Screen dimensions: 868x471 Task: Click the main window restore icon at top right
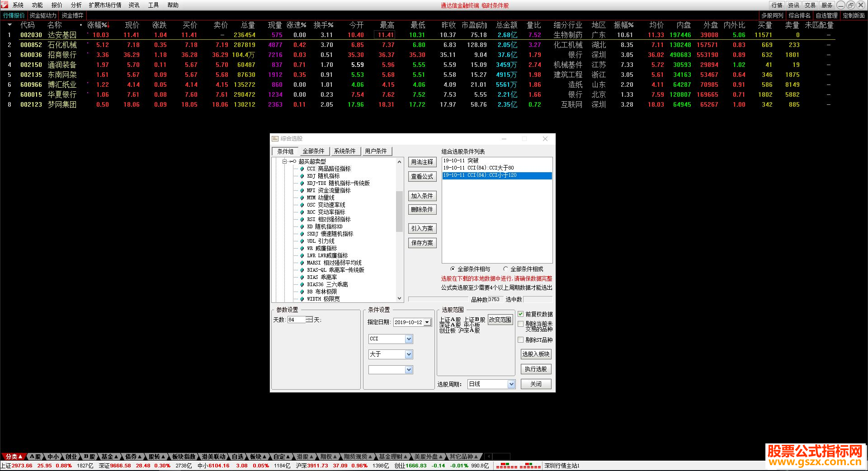pyautogui.click(x=850, y=5)
